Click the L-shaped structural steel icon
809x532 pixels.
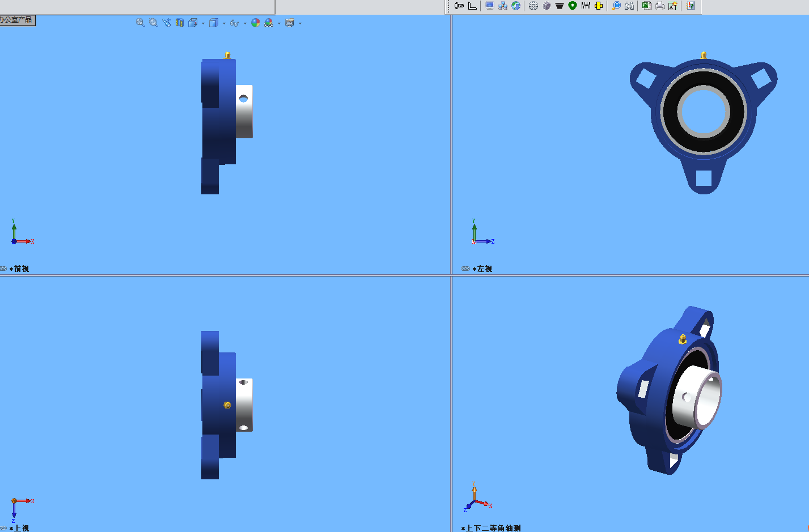[472, 6]
